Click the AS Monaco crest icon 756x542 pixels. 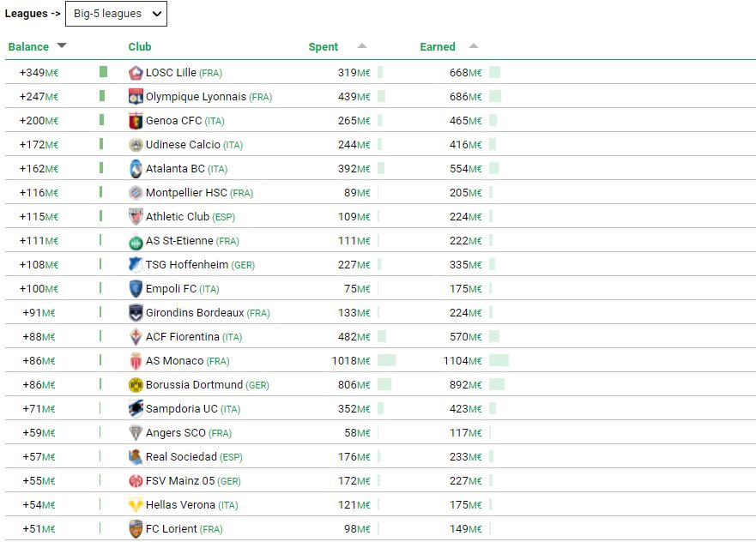tap(136, 361)
